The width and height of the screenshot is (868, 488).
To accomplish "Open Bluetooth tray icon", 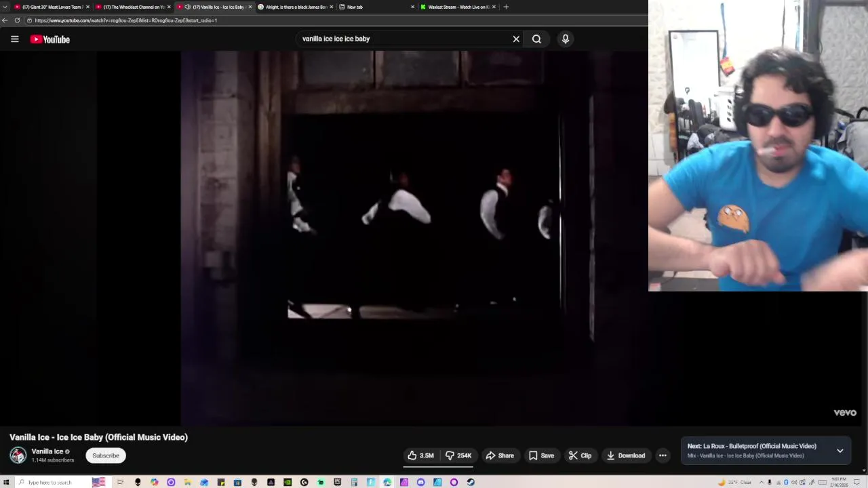I will pyautogui.click(x=786, y=483).
